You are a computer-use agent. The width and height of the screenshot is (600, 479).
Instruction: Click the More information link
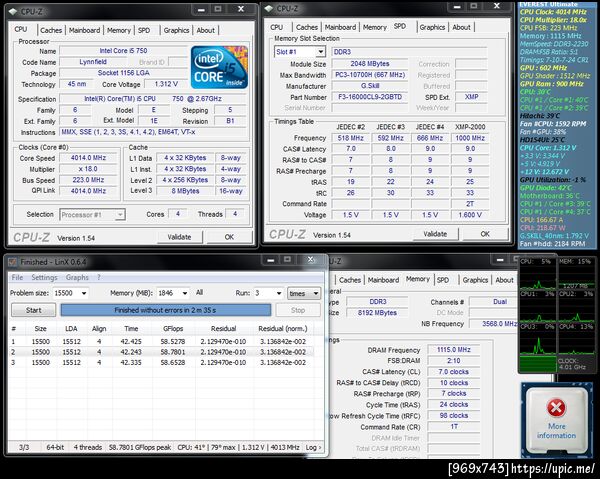pos(556,431)
